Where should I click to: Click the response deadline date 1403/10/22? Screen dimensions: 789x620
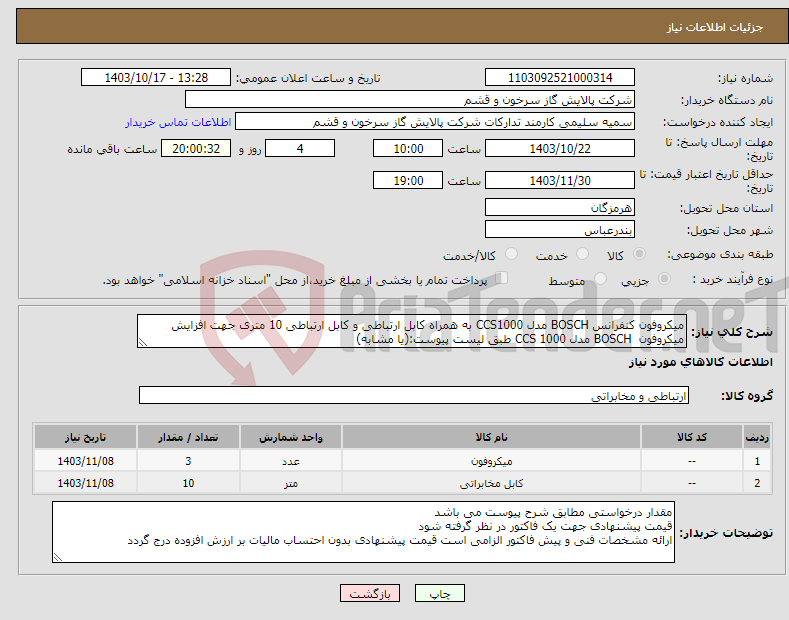point(560,148)
